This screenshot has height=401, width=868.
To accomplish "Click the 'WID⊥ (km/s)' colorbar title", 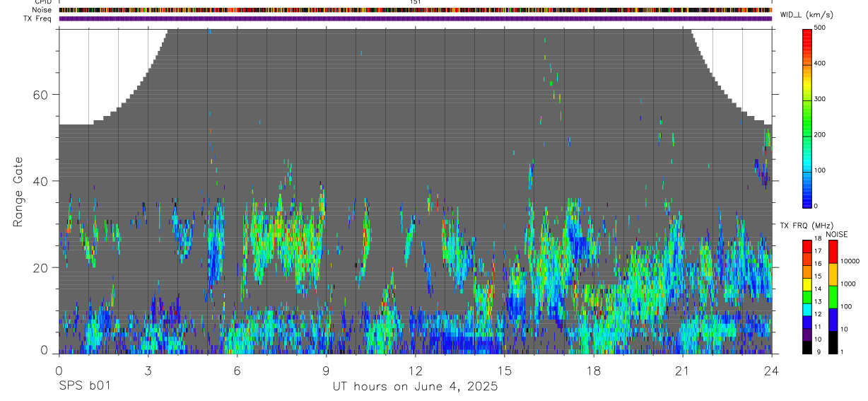I will [x=807, y=14].
